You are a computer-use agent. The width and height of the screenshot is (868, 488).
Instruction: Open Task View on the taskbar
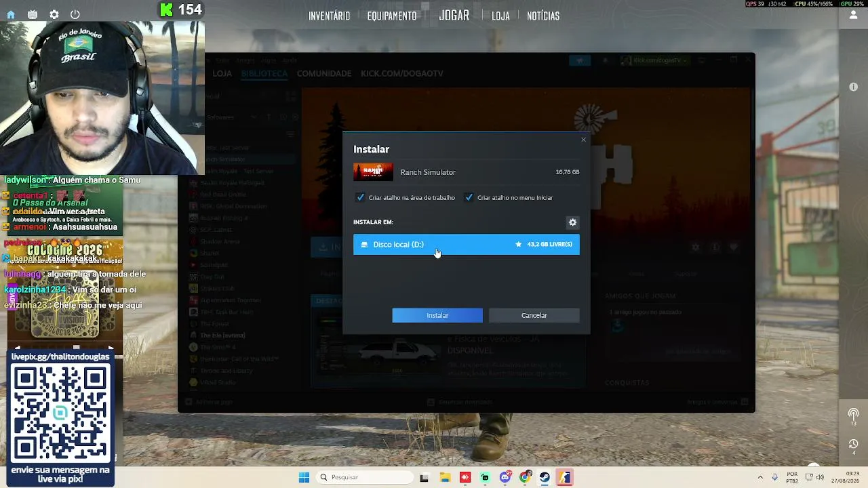click(x=424, y=477)
